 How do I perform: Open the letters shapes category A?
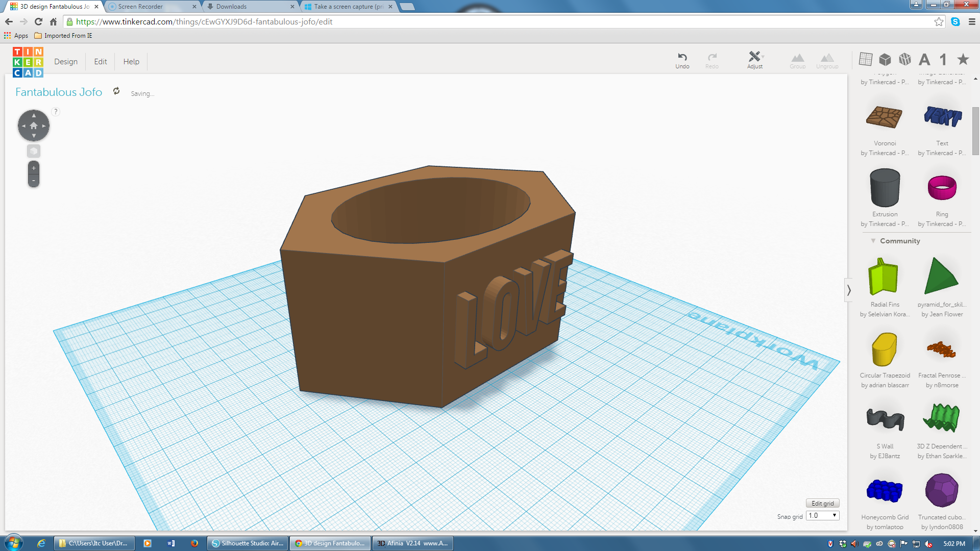click(x=924, y=60)
